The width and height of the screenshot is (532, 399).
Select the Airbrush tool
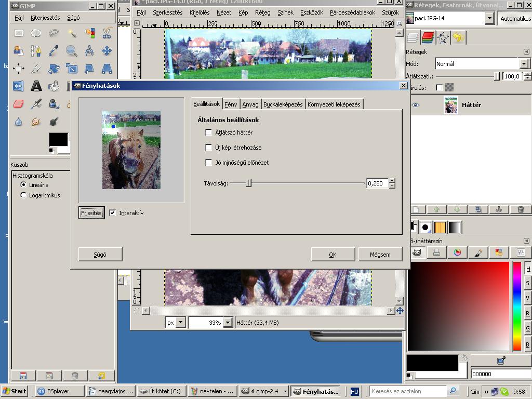coord(36,104)
